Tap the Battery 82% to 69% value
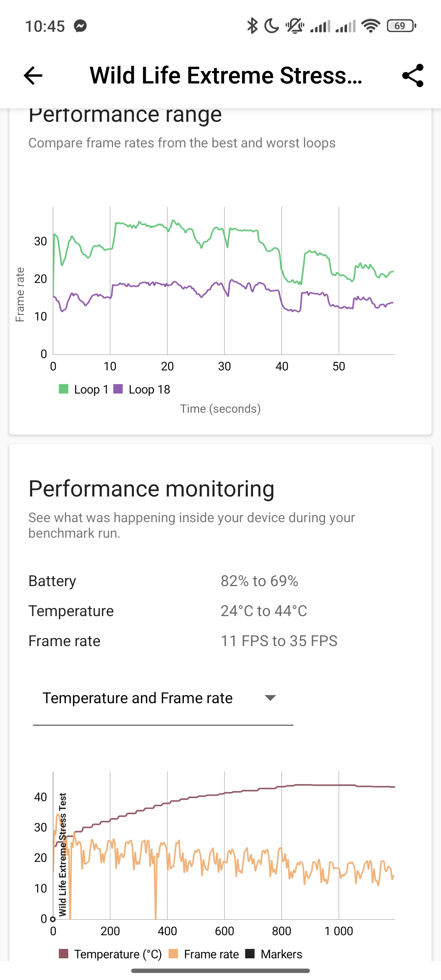Image resolution: width=441 pixels, height=980 pixels. (x=259, y=581)
